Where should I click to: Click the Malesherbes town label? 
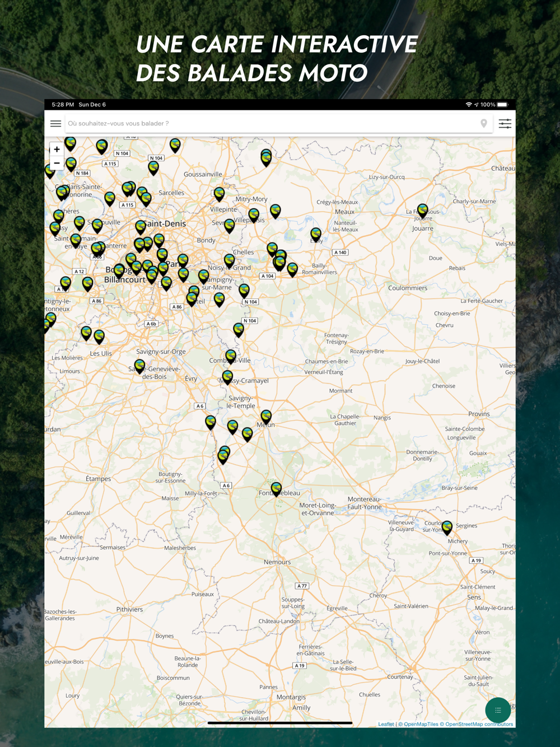tap(180, 548)
